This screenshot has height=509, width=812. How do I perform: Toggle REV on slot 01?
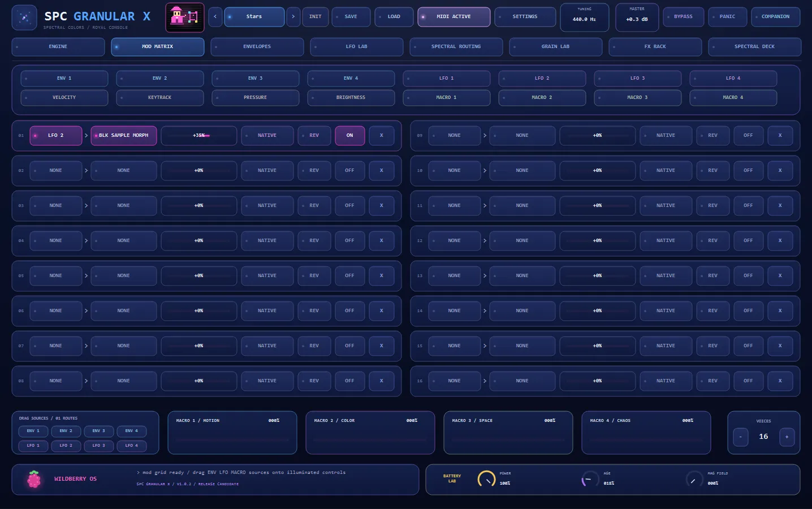click(x=314, y=136)
